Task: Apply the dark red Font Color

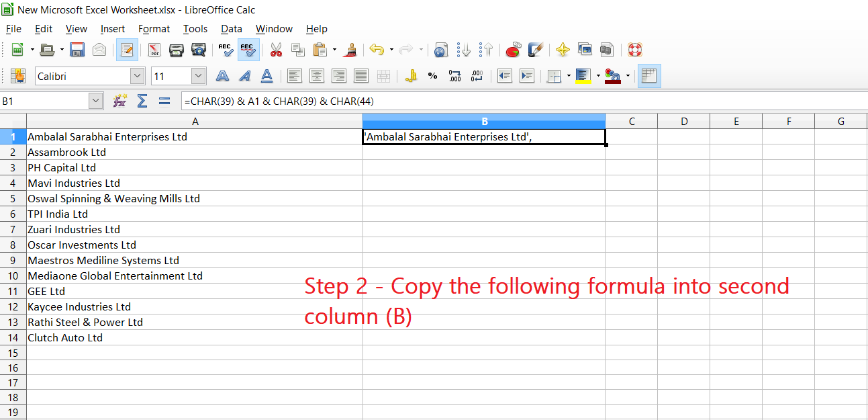Action: pos(612,76)
